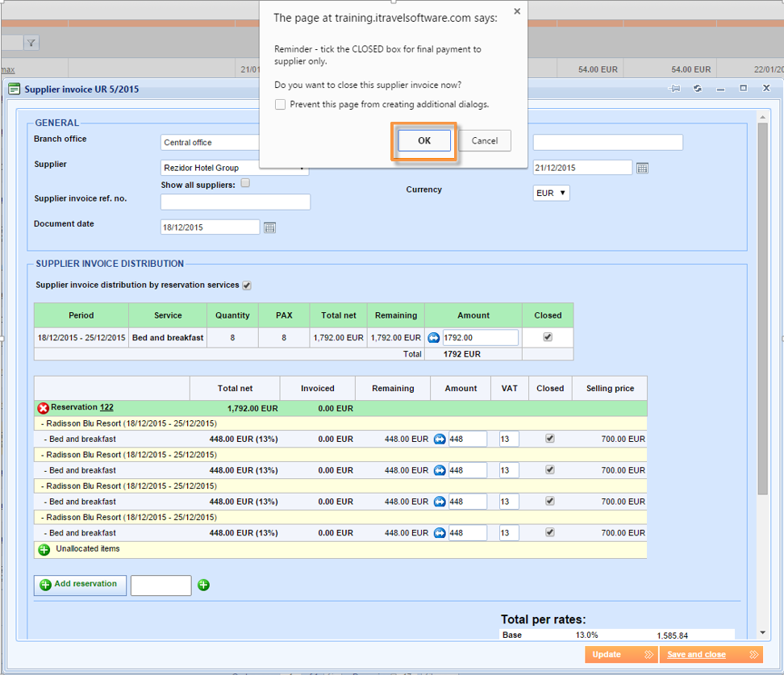Edit the Amount field 1792.00
The width and height of the screenshot is (784, 675).
481,337
